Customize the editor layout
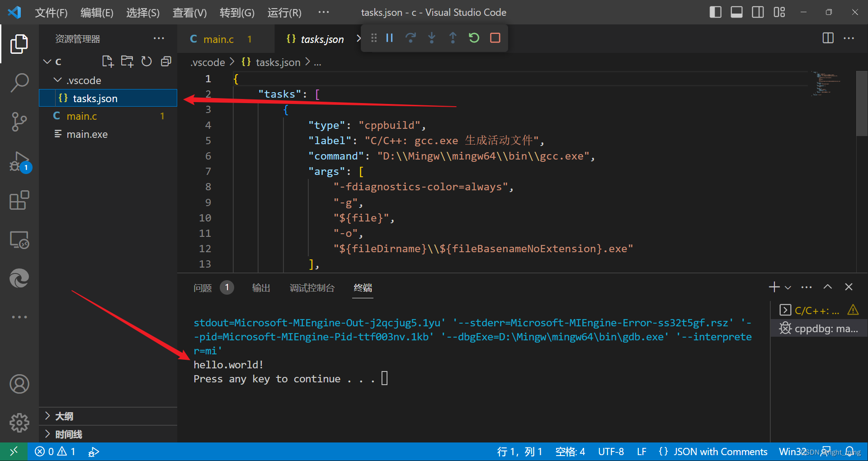The height and width of the screenshot is (461, 868). click(779, 12)
